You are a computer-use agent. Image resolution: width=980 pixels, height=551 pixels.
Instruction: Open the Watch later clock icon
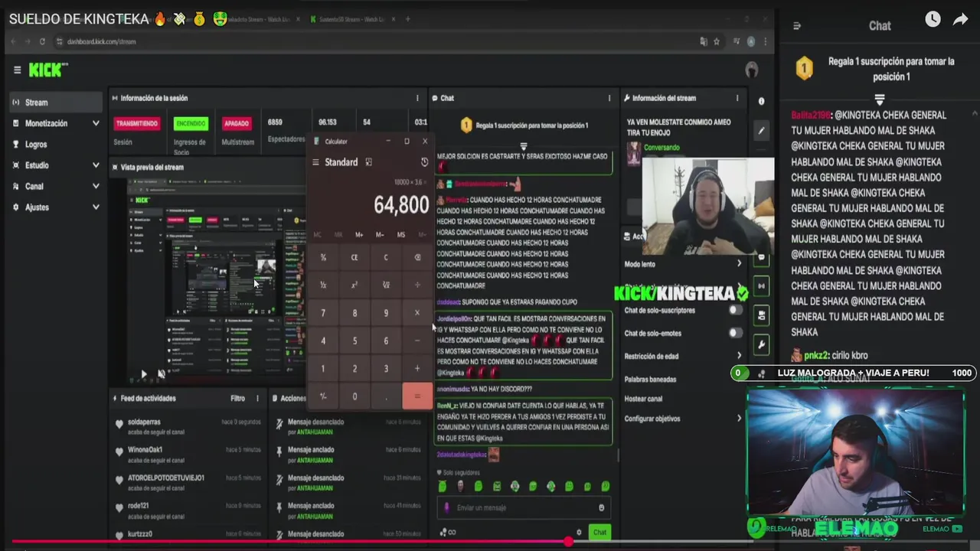point(933,20)
